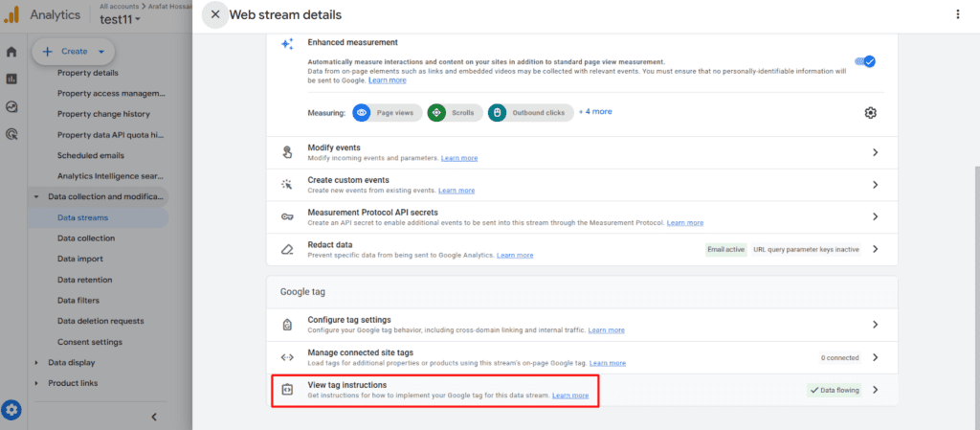Select Data filters in sidebar

[78, 300]
